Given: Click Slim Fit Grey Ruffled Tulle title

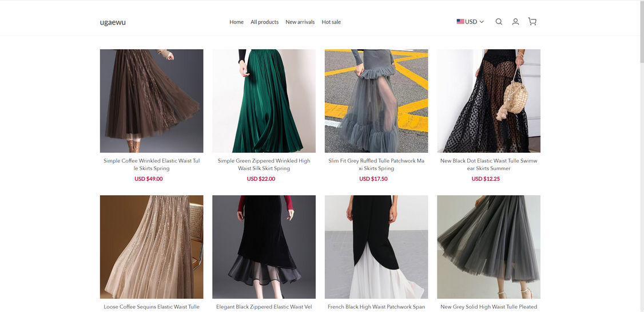Looking at the screenshot, I should (376, 164).
